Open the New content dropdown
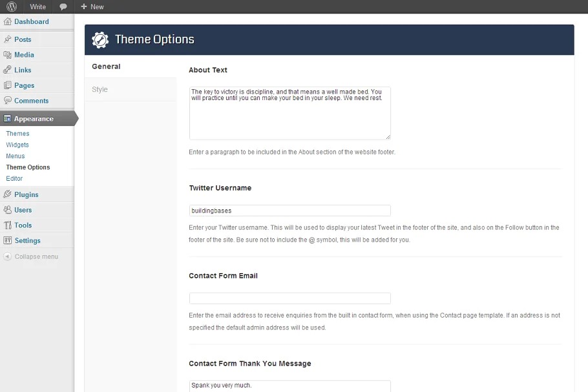This screenshot has height=392, width=588. (x=92, y=6)
